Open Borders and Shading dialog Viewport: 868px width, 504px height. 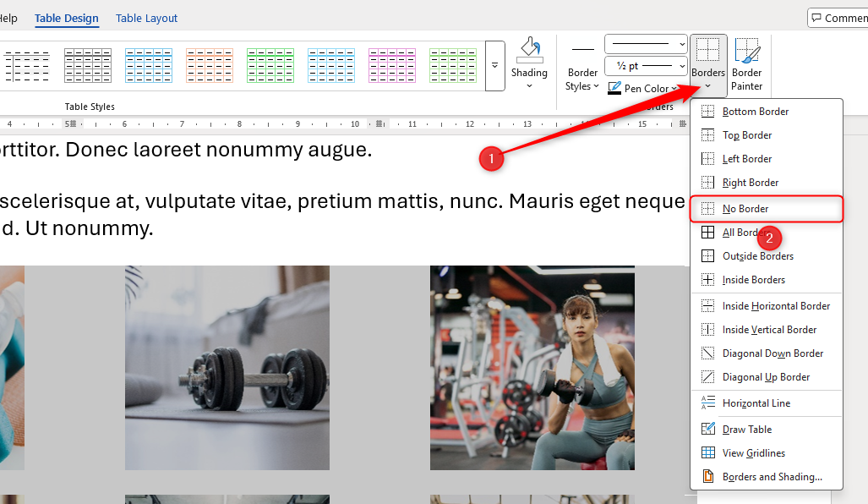point(771,477)
